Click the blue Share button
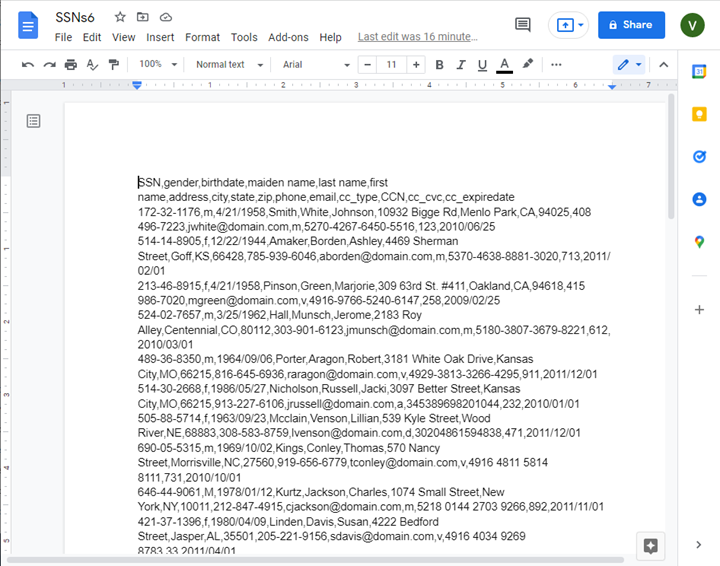The height and width of the screenshot is (566, 720). pos(631,25)
